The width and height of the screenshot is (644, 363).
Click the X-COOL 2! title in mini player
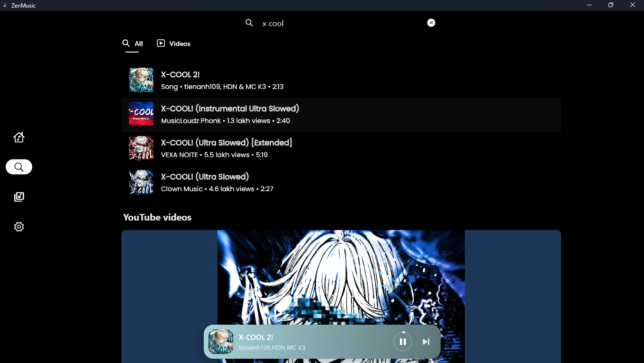click(x=256, y=337)
